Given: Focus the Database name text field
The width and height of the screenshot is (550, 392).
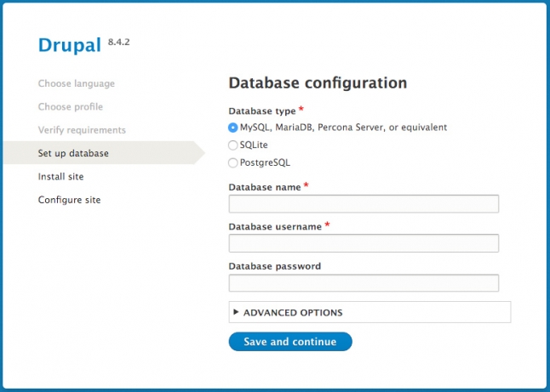Looking at the screenshot, I should 364,204.
